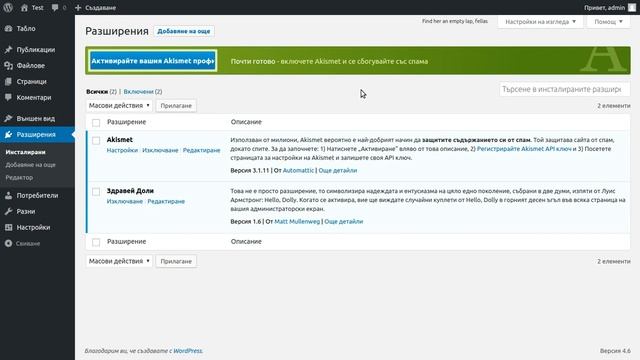Screen dimensions: 640x360
Task: Click the Публикации pin icon
Action: click(9, 49)
